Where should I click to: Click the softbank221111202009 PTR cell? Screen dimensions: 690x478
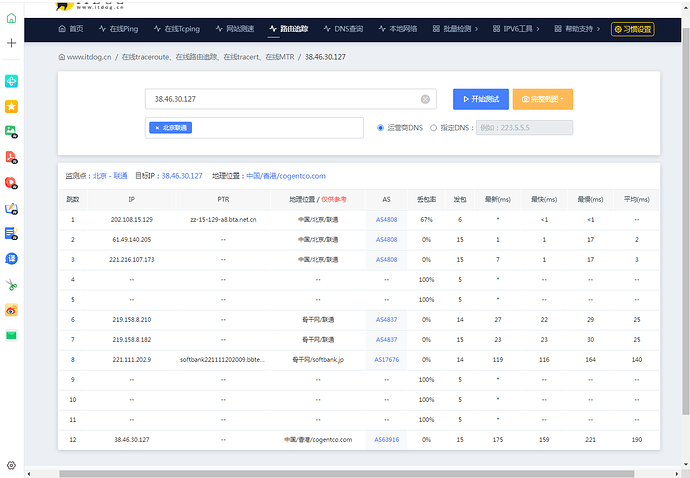click(x=223, y=360)
